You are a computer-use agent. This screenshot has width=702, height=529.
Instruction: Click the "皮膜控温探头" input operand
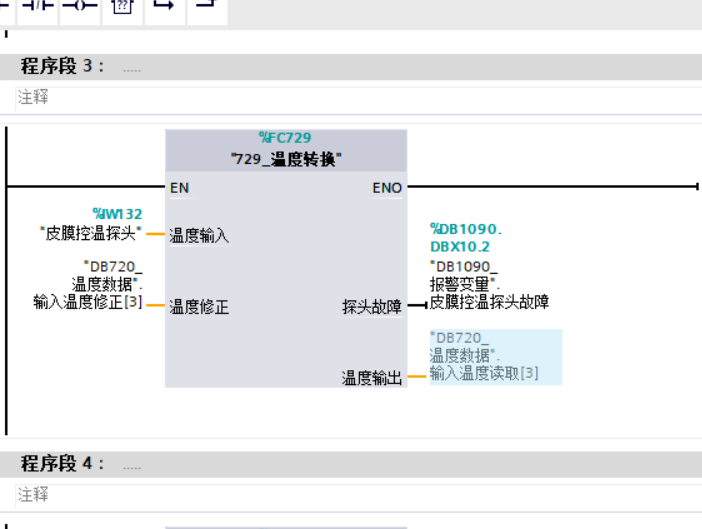click(x=91, y=233)
